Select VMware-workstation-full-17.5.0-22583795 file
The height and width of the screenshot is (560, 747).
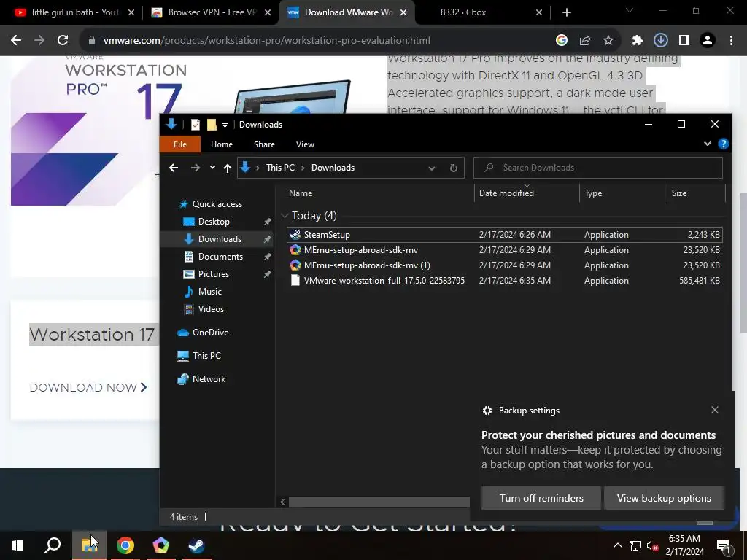[505, 281]
